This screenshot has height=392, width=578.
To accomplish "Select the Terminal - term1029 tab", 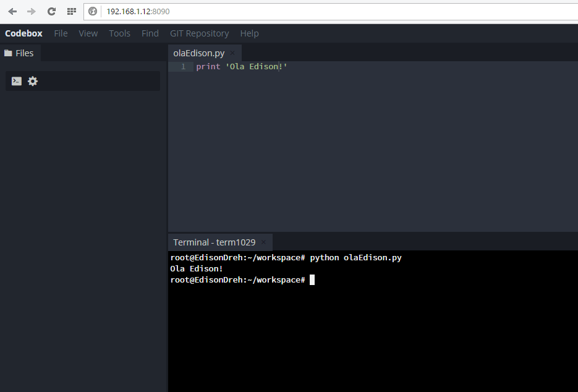I will (x=214, y=242).
